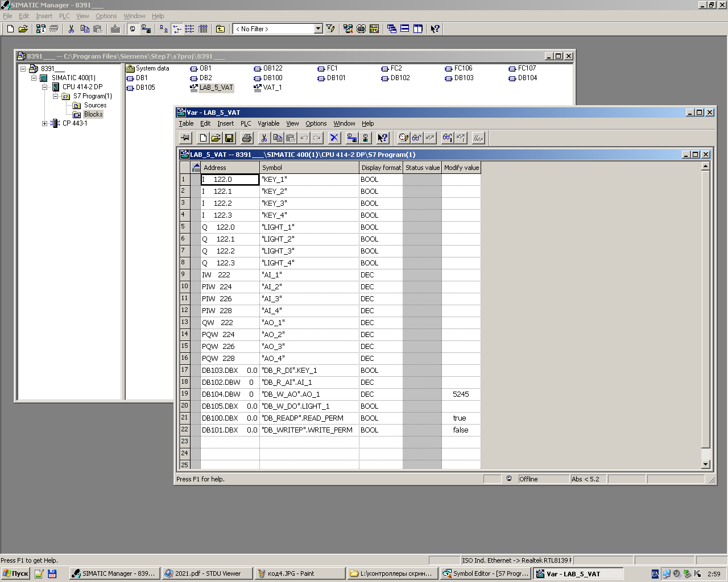Select the VAT_1 variable table block

(268, 88)
